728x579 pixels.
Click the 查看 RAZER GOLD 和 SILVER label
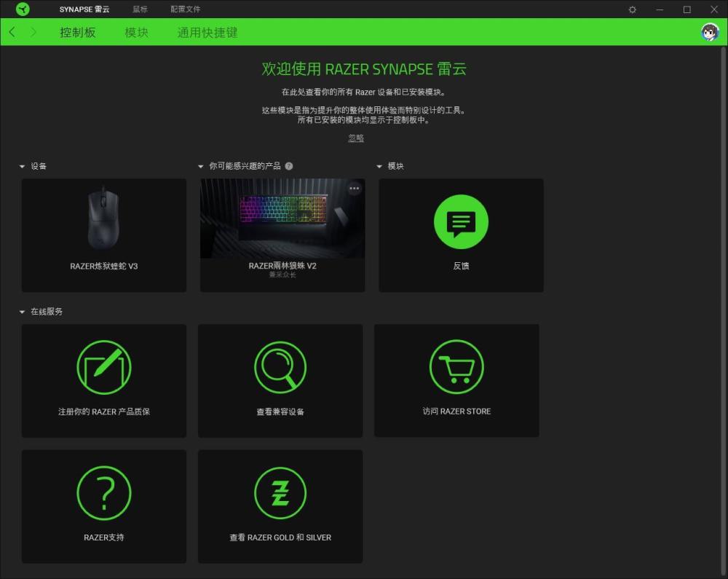(280, 537)
